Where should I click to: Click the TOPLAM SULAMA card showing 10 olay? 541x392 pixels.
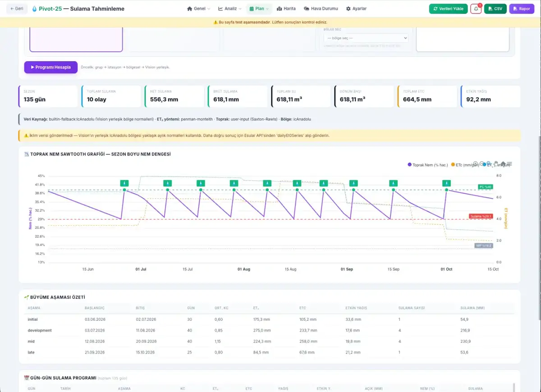click(111, 96)
